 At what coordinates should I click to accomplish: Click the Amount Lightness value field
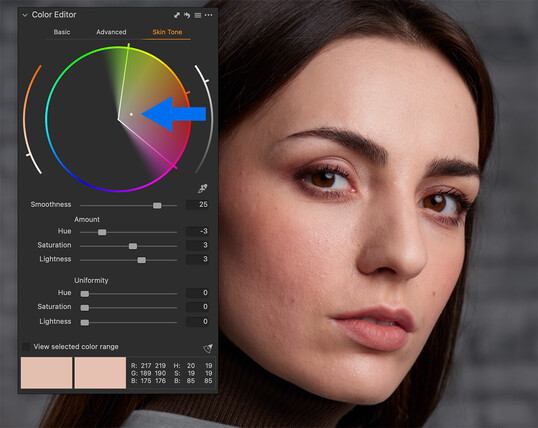197,259
